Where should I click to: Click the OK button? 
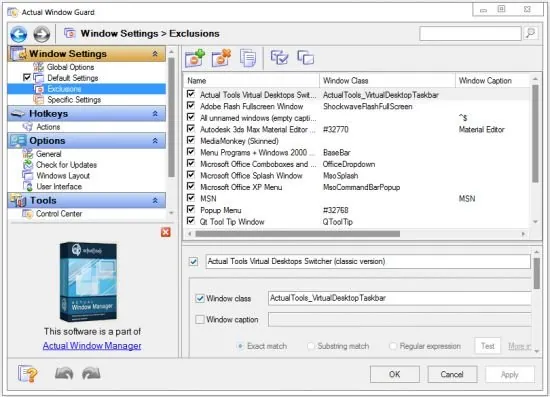pos(395,374)
